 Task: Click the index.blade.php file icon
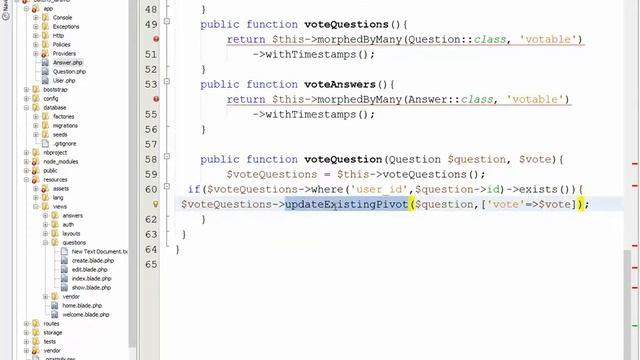[64, 278]
